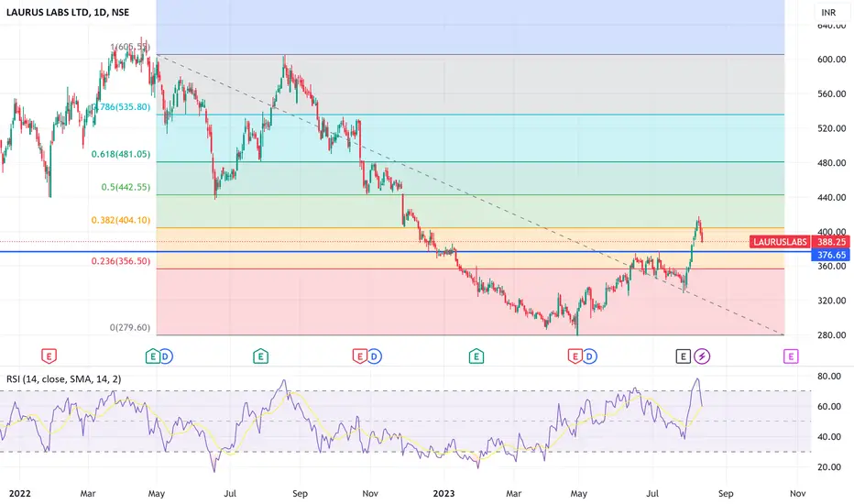This screenshot has width=854, height=504.
Task: Select the 388.25 last price label
Action: 832,242
